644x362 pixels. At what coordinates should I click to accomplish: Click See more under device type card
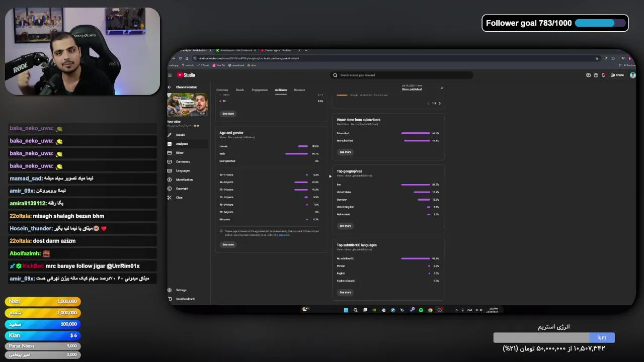pyautogui.click(x=228, y=114)
